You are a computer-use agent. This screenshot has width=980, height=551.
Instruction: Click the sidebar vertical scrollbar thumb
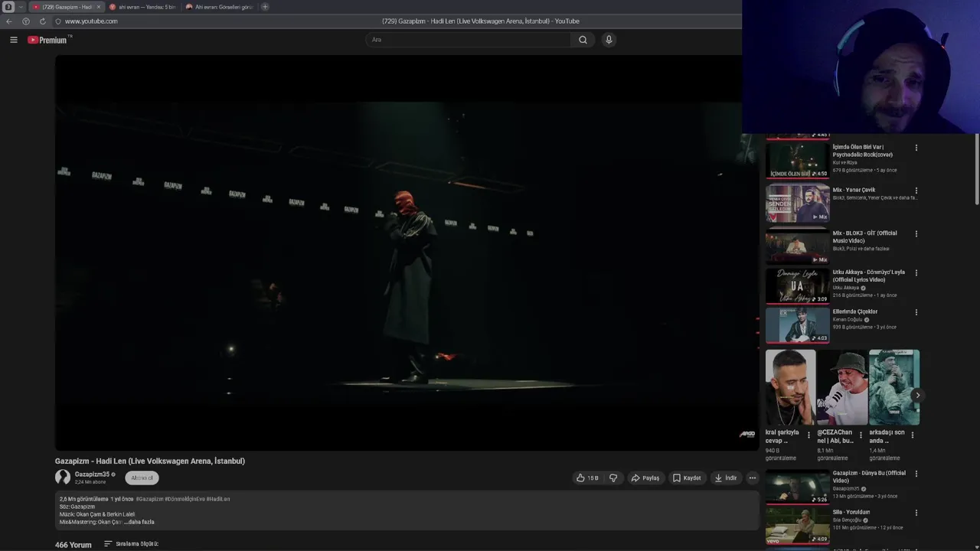tap(977, 170)
